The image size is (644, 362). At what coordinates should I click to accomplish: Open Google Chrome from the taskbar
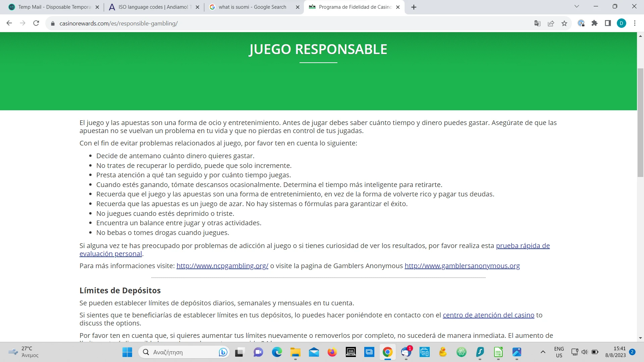387,352
